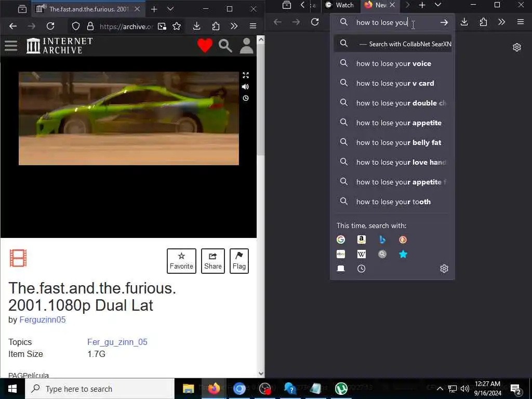Select suggestion how to lose your belly fat
This screenshot has width=532, height=399.
pyautogui.click(x=393, y=142)
